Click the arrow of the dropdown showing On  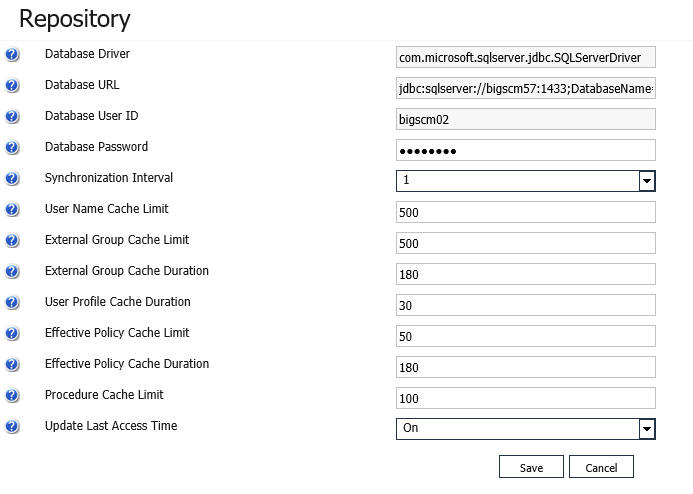(x=647, y=429)
